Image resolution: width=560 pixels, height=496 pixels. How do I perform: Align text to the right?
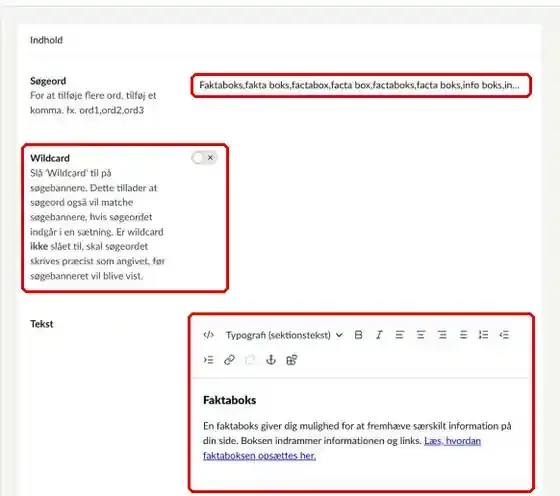point(442,335)
